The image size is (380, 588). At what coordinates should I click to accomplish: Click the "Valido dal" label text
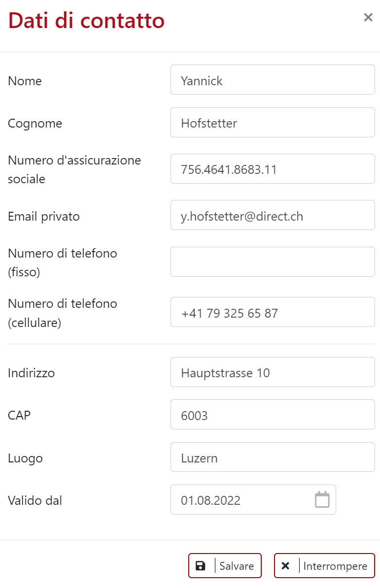[x=35, y=501]
